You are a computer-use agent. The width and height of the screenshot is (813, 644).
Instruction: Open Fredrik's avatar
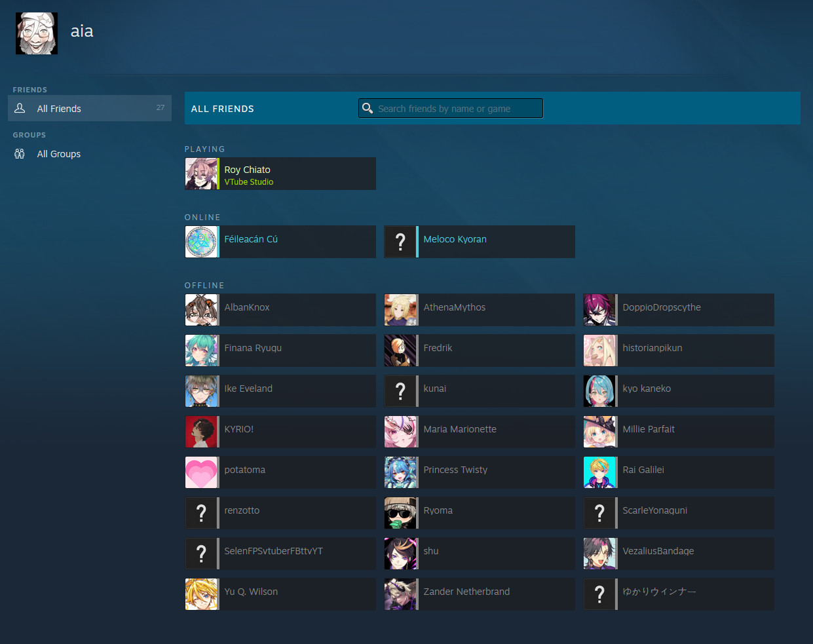tap(400, 350)
